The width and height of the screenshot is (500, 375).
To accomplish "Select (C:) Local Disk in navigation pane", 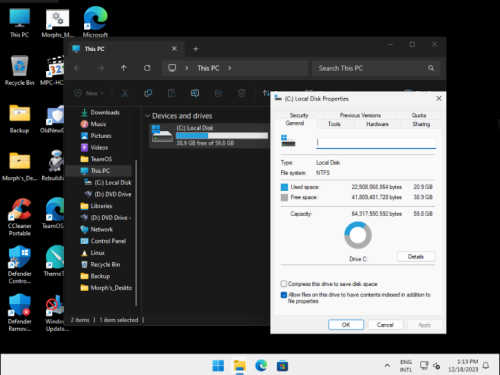I will tap(108, 182).
